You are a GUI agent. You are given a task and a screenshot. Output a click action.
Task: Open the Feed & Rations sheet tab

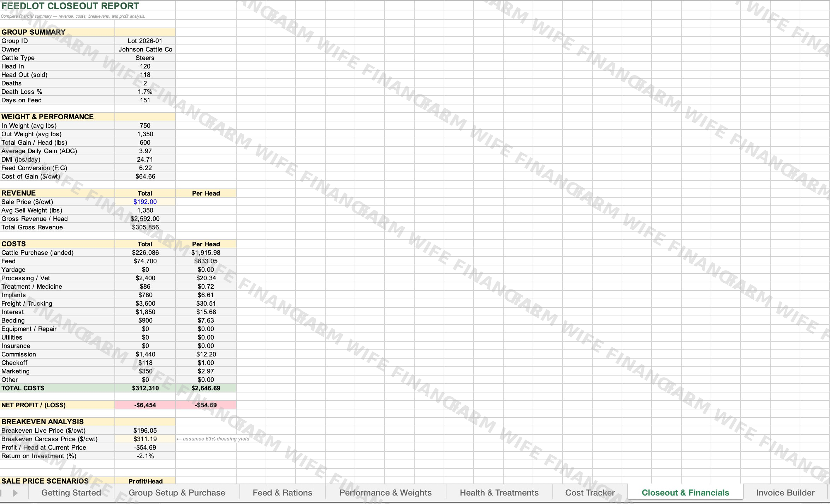pyautogui.click(x=282, y=492)
